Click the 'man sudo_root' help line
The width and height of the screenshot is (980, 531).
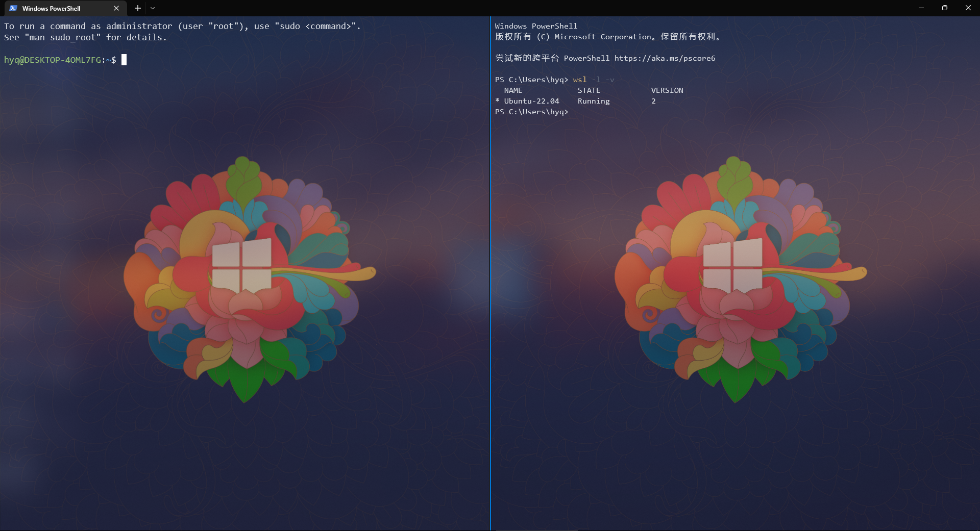tap(85, 37)
